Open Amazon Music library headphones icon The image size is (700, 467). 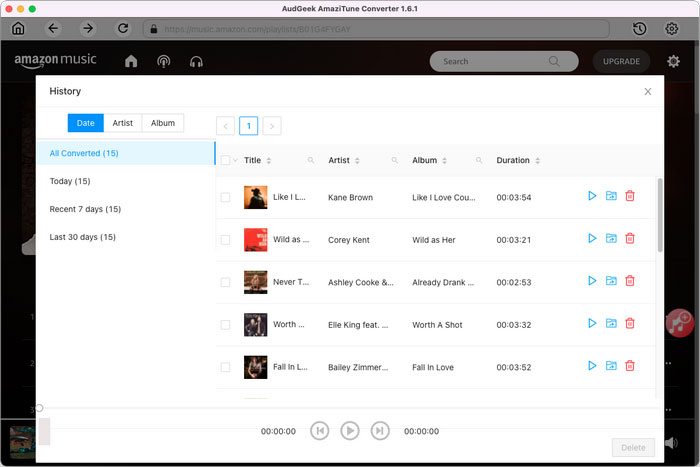tap(196, 61)
